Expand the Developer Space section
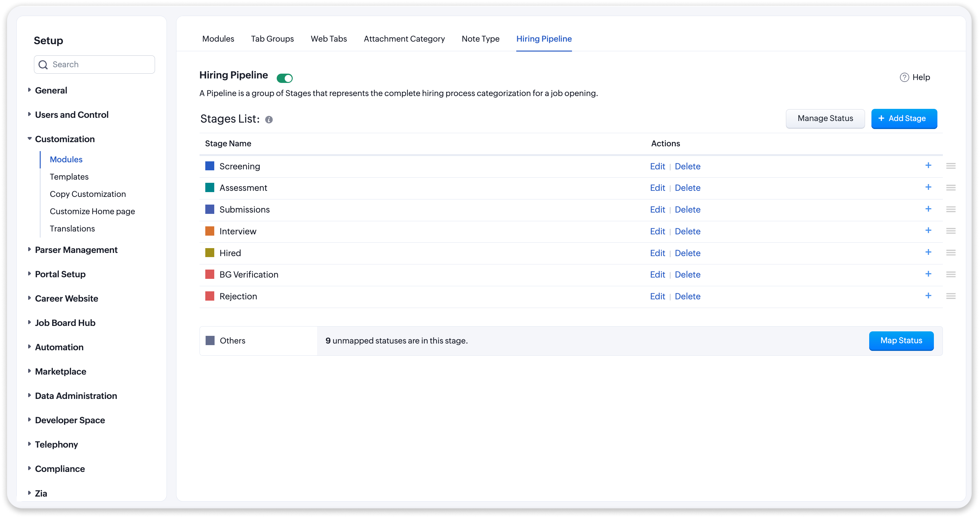The height and width of the screenshot is (518, 980). (x=29, y=419)
